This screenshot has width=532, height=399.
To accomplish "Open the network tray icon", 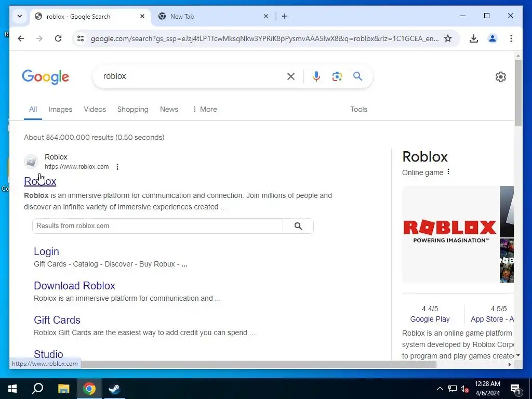I will tap(453, 389).
